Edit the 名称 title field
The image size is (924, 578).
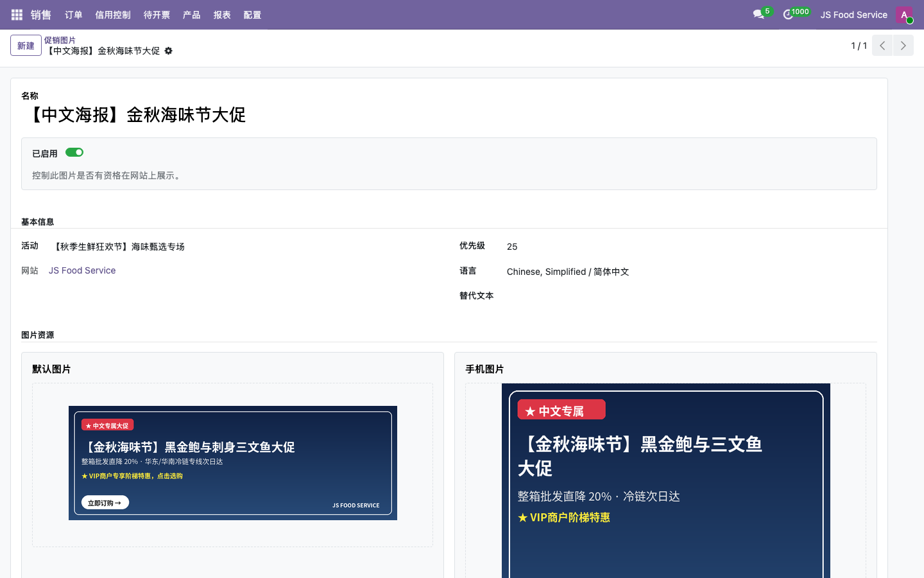coord(449,115)
